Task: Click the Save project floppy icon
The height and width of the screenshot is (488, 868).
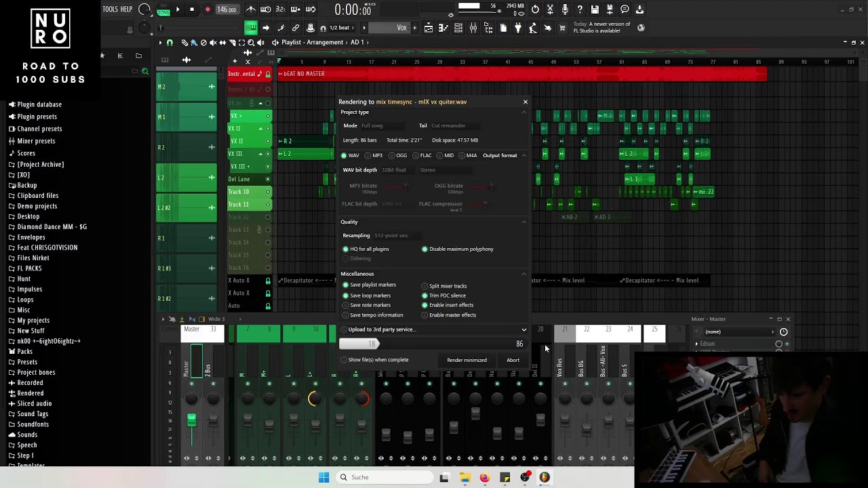Action: pos(595,9)
